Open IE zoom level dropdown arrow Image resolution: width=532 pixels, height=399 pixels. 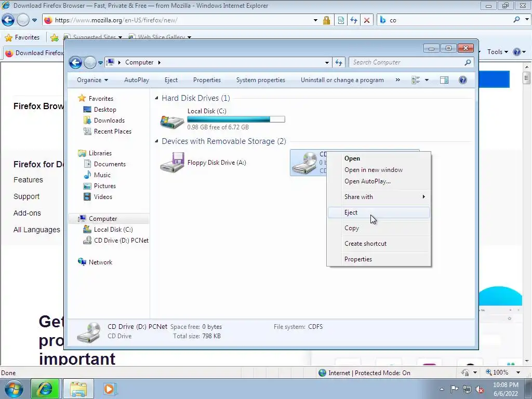tap(518, 373)
